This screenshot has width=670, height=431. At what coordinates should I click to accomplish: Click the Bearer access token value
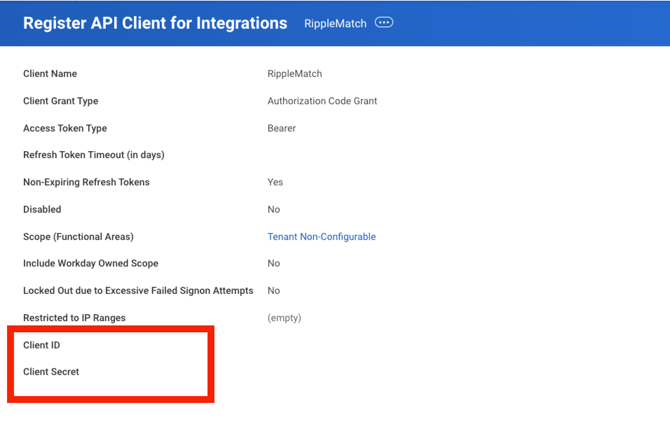point(281,128)
